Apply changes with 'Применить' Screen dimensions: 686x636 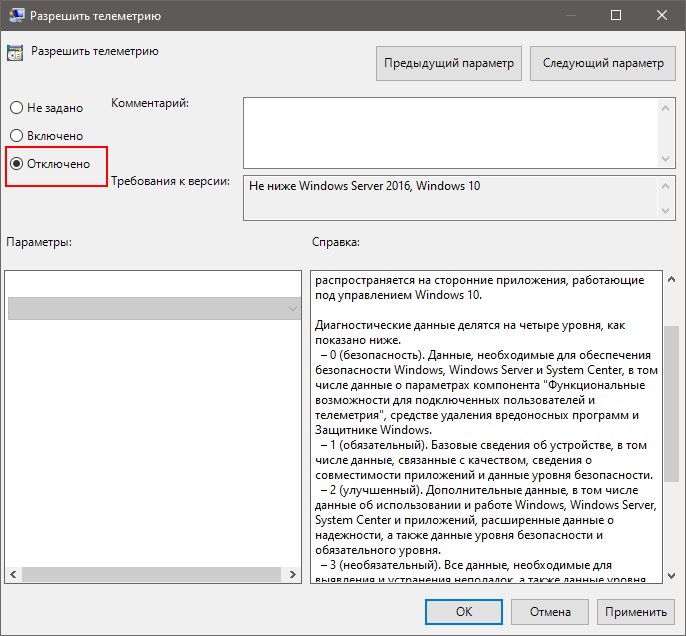coord(635,611)
